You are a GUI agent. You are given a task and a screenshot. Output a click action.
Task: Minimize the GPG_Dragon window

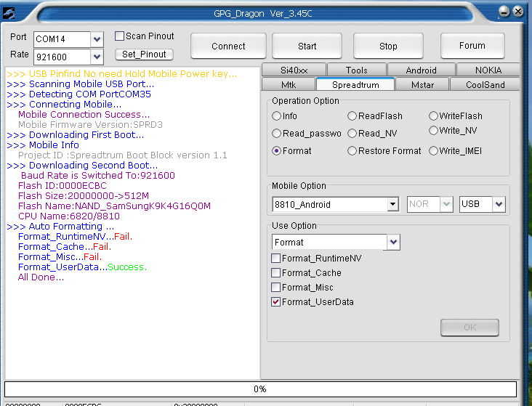504,12
